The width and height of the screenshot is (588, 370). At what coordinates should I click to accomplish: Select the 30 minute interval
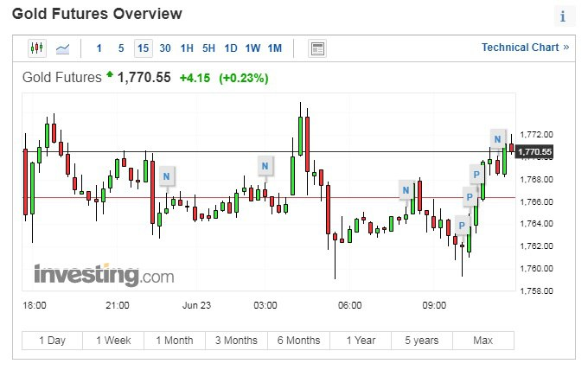click(165, 48)
